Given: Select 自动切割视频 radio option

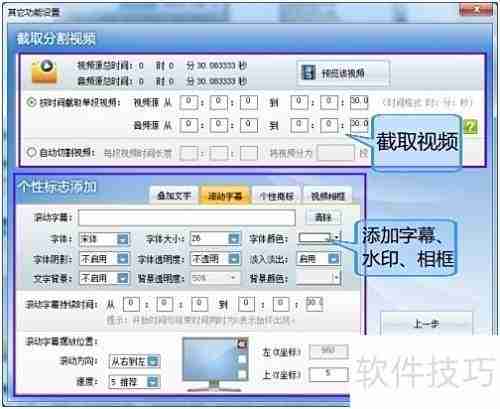Looking at the screenshot, I should (x=31, y=152).
